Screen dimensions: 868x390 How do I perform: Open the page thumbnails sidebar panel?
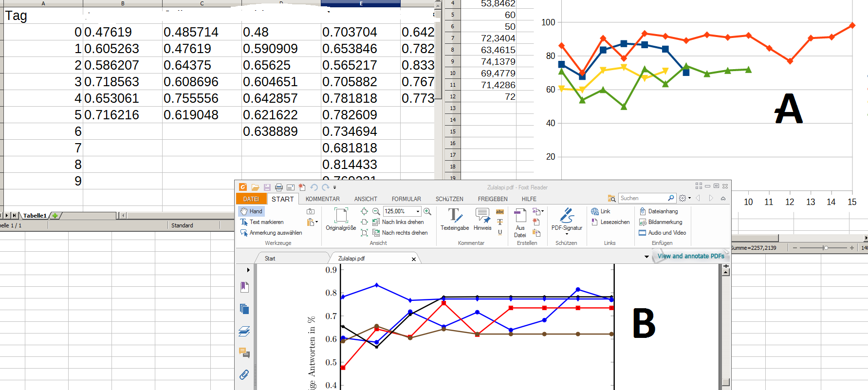tap(244, 309)
